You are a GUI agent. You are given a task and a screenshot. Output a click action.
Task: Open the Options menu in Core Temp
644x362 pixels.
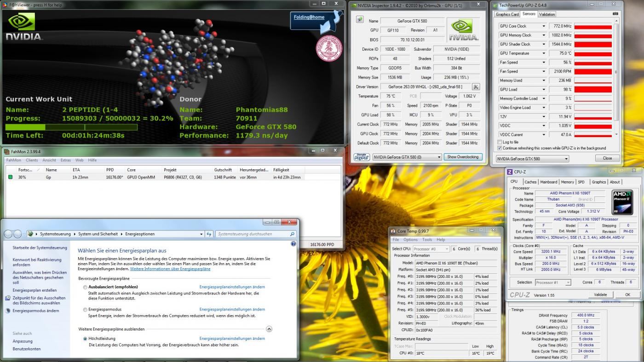pyautogui.click(x=410, y=240)
